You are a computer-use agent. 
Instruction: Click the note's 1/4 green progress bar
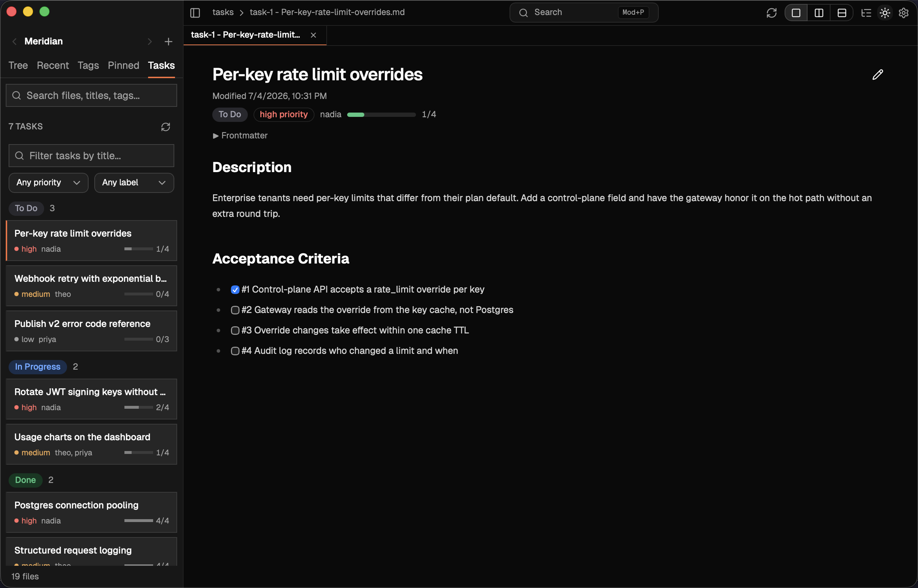[381, 114]
